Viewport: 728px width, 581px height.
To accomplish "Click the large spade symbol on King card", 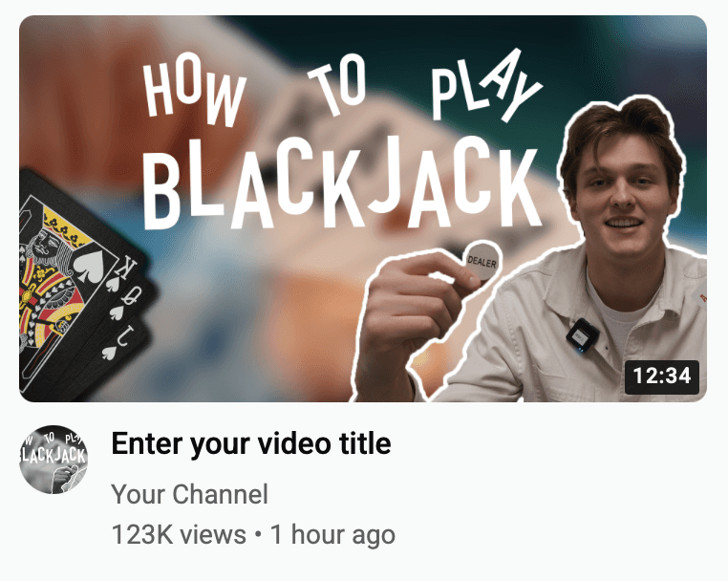I will coord(91,266).
